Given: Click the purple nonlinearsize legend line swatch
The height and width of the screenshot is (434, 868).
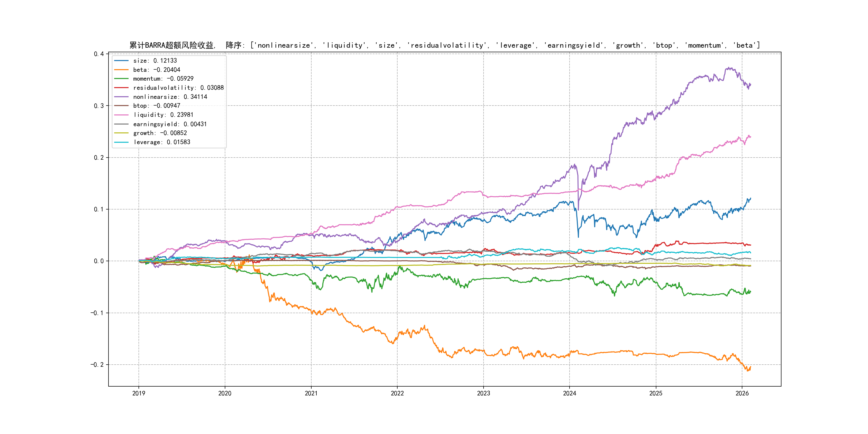Looking at the screenshot, I should tap(121, 97).
